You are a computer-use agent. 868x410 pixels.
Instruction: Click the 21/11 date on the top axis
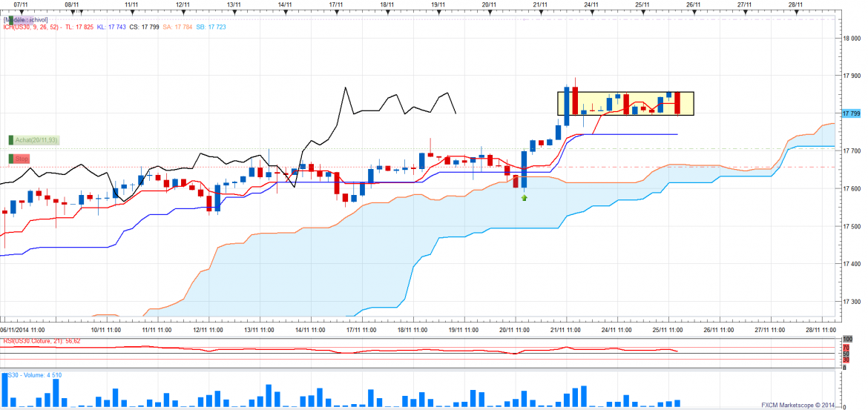tap(540, 4)
